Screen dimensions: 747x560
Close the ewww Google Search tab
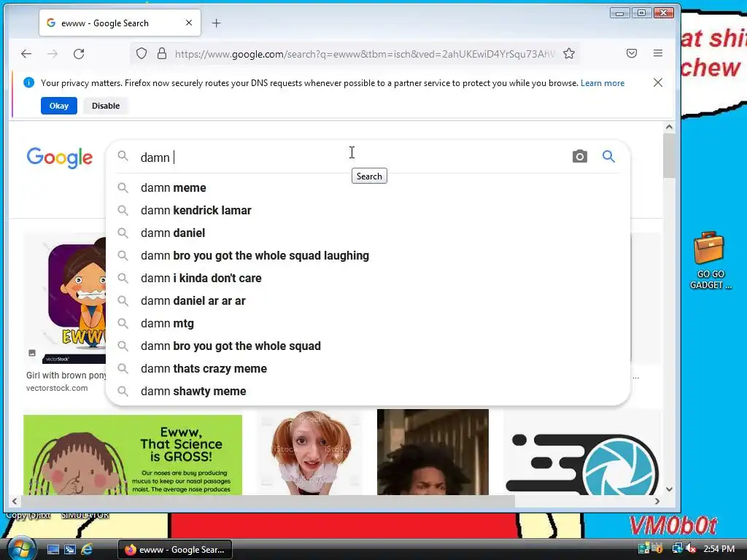click(x=189, y=23)
